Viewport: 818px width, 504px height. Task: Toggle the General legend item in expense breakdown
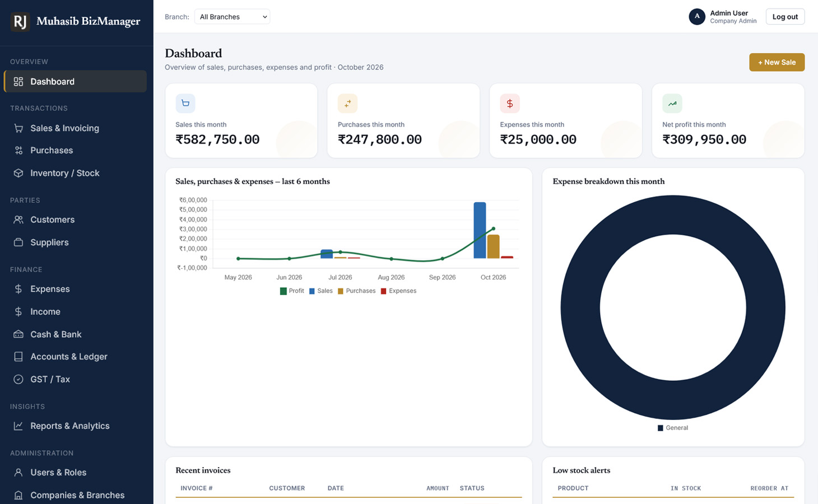(673, 428)
